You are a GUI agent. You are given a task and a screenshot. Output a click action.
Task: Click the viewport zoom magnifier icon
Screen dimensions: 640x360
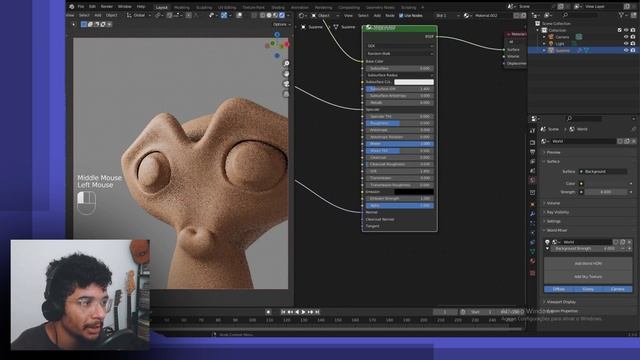pyautogui.click(x=286, y=64)
